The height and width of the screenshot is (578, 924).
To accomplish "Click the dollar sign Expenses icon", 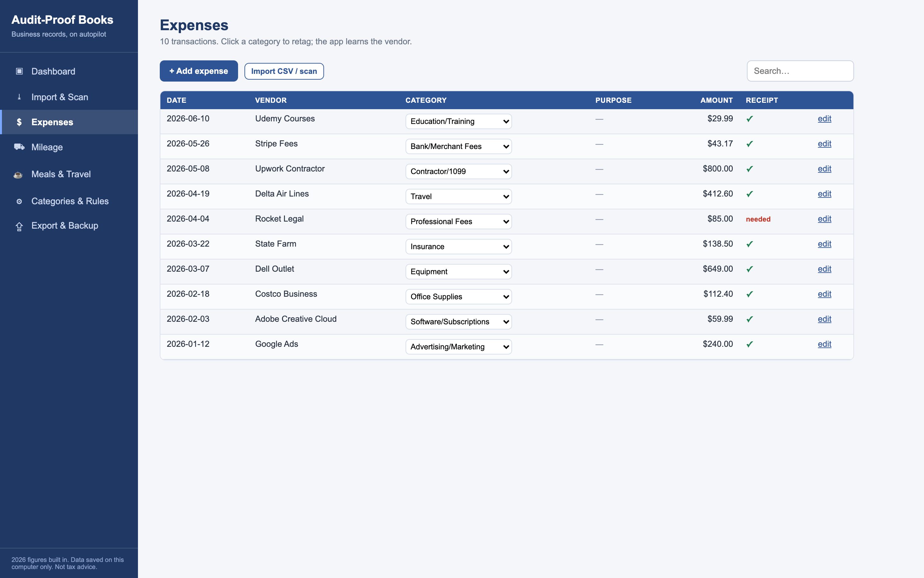I will [19, 122].
